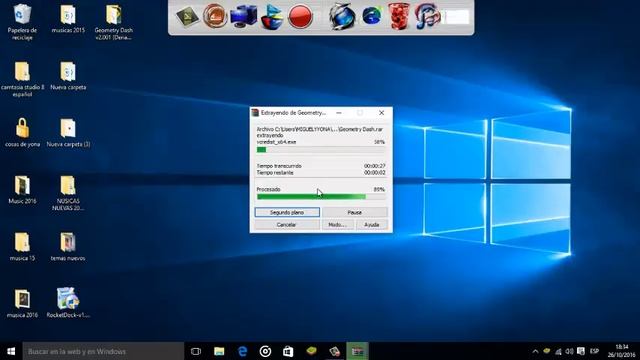Click the Segundo plano button
The image size is (640, 360).
(287, 212)
